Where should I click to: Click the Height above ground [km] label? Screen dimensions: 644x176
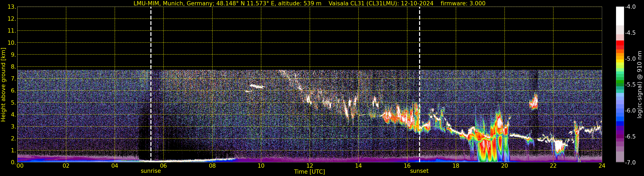[3, 85]
